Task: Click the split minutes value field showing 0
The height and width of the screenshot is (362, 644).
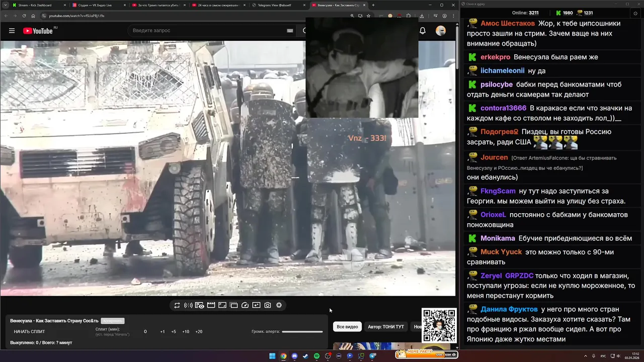Action: 145,332
